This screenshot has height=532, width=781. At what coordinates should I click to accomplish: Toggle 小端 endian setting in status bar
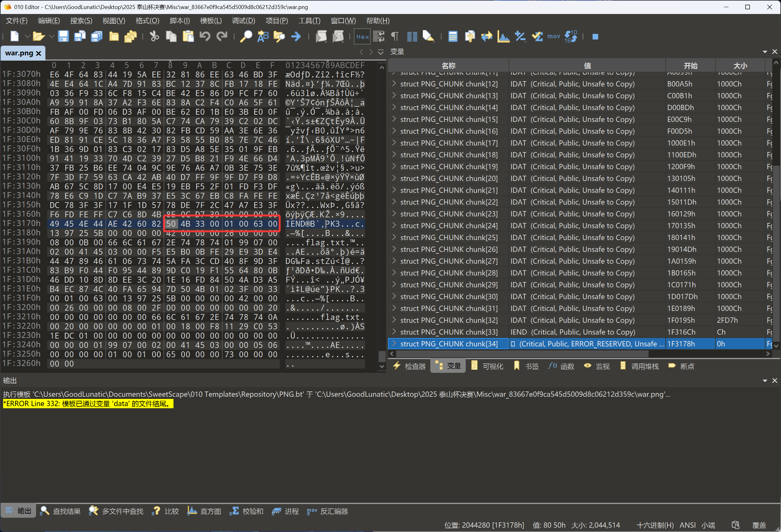click(708, 525)
